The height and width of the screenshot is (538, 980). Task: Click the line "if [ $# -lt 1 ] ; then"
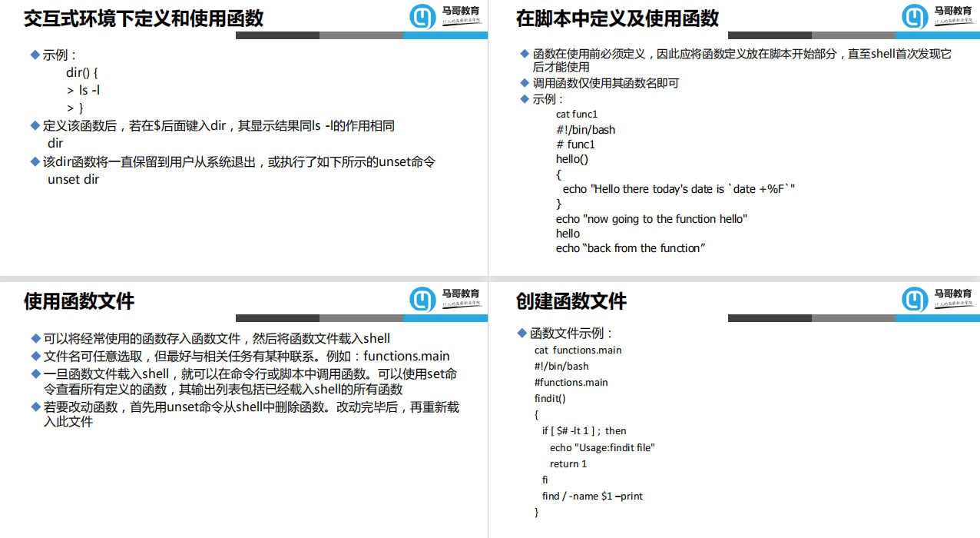click(584, 430)
